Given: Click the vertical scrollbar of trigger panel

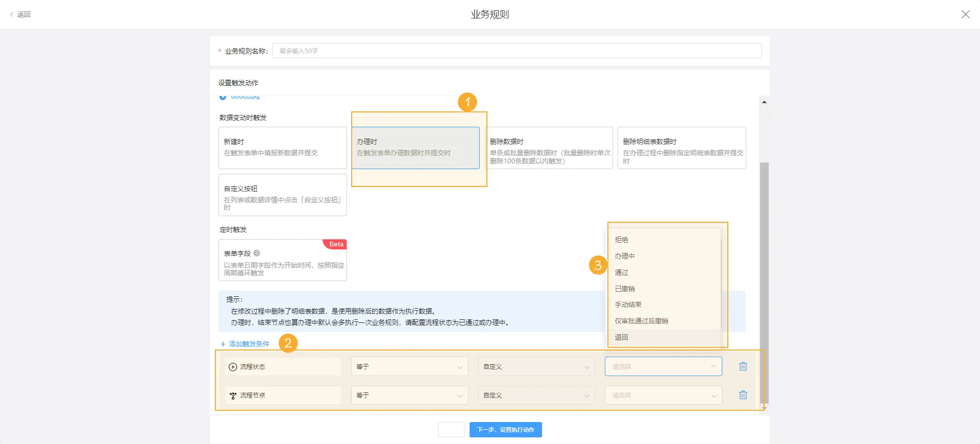Looking at the screenshot, I should tap(764, 255).
